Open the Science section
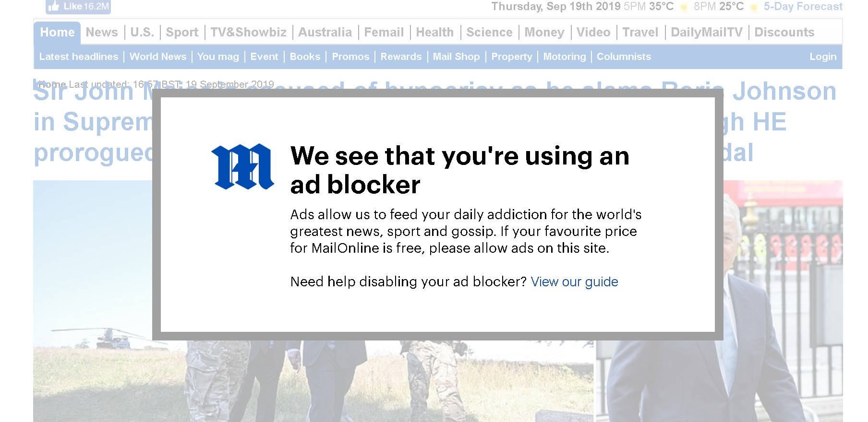868x422 pixels. 489,32
